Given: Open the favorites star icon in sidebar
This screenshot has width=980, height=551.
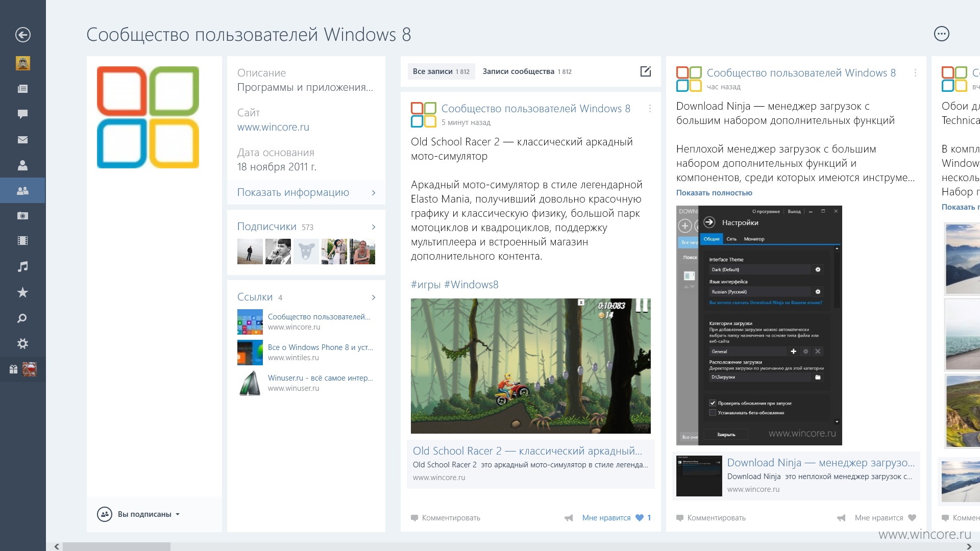Looking at the screenshot, I should pyautogui.click(x=22, y=292).
